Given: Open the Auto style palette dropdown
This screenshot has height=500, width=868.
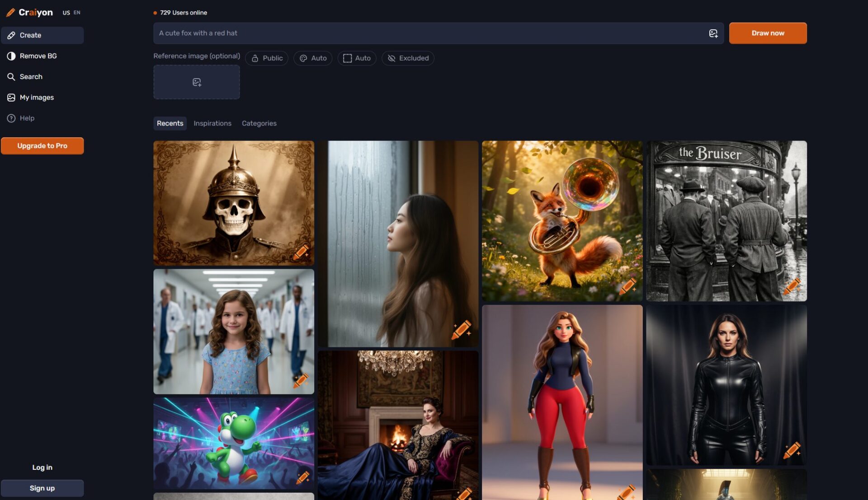Looking at the screenshot, I should click(313, 58).
